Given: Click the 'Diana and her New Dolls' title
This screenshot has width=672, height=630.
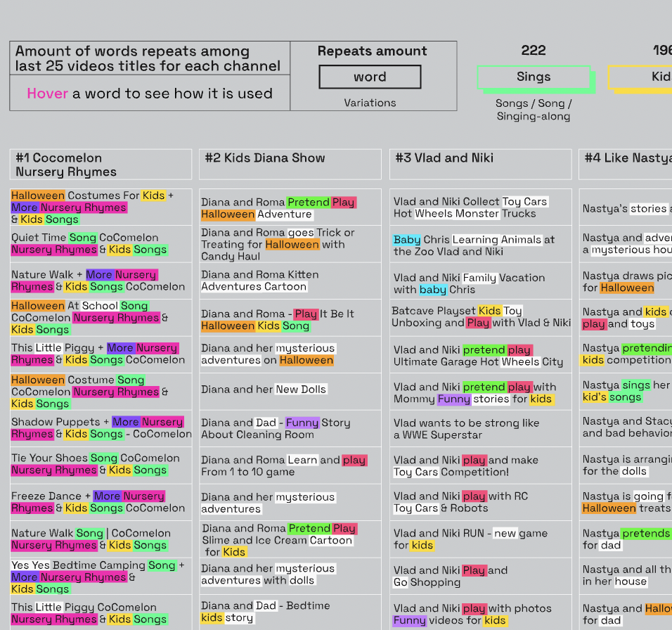Looking at the screenshot, I should (x=264, y=390).
